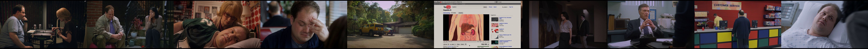Open the Browse link on YouTube

coord(491,7)
